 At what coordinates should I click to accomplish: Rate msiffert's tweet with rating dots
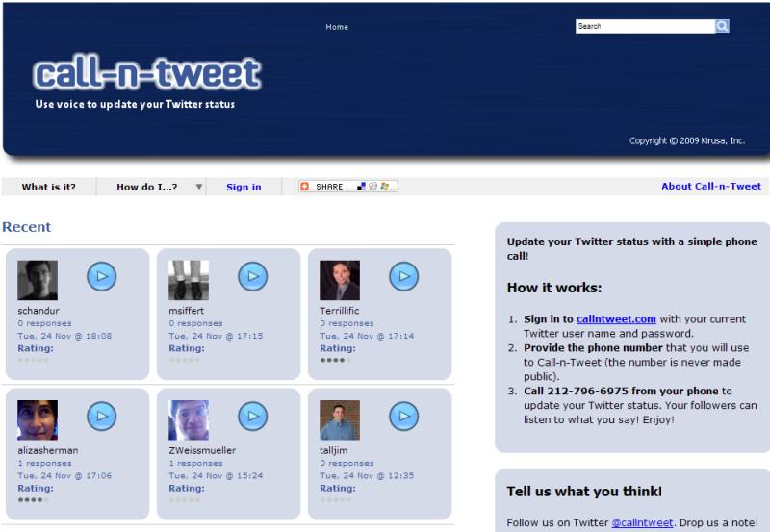coord(185,360)
